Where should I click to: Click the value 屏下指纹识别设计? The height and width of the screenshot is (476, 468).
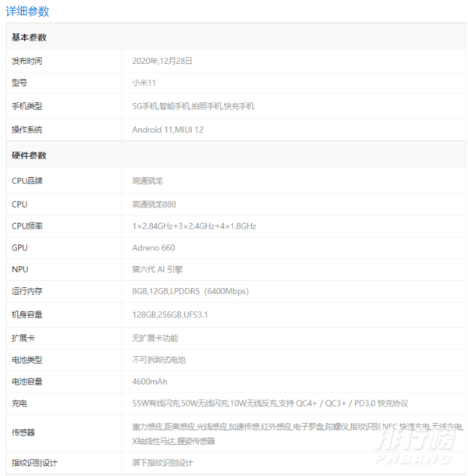tap(162, 463)
